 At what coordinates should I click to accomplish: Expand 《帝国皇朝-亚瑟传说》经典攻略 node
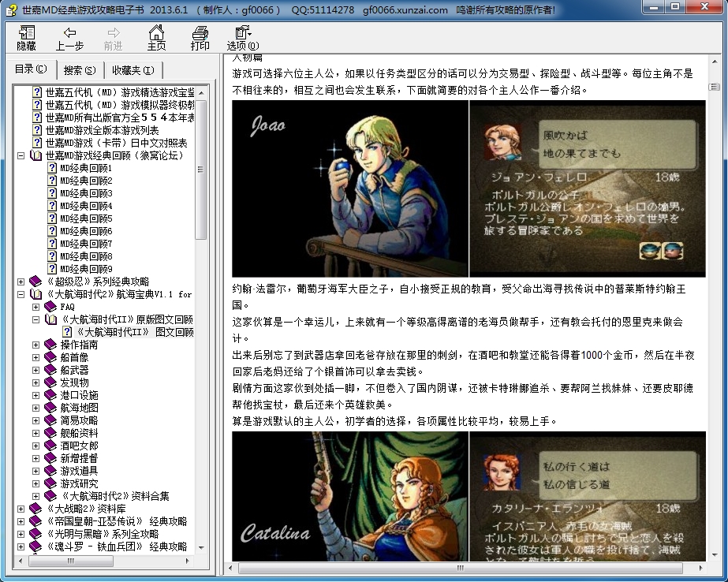[x=21, y=521]
